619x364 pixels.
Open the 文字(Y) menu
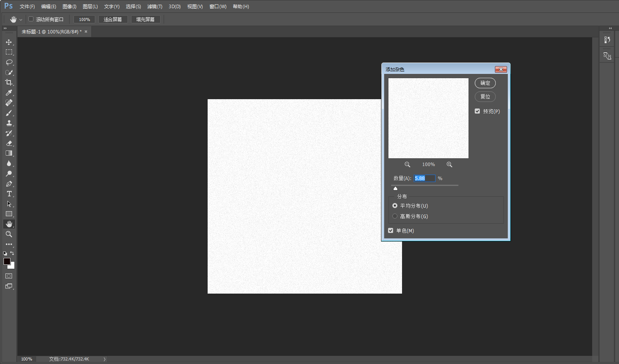pos(112,7)
